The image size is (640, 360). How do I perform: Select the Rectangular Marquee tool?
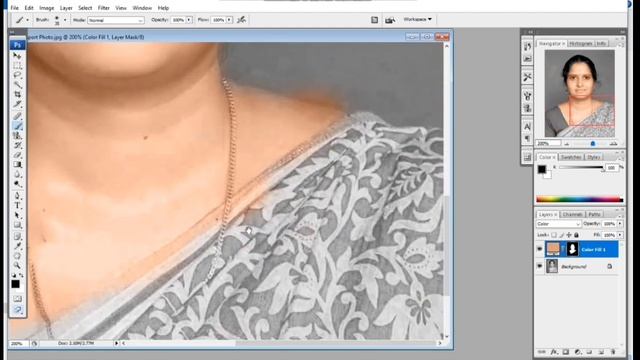coord(17,65)
